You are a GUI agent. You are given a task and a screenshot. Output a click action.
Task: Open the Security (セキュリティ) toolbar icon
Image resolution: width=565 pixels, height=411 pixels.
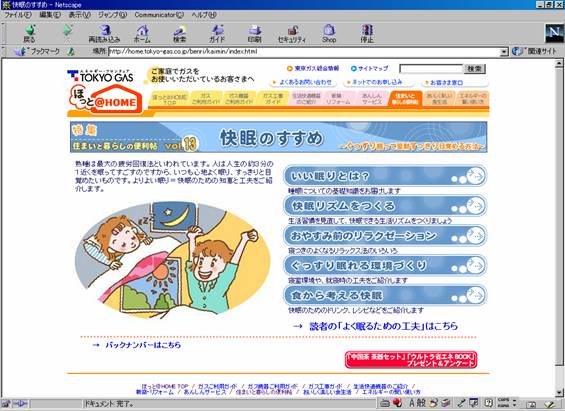click(292, 33)
